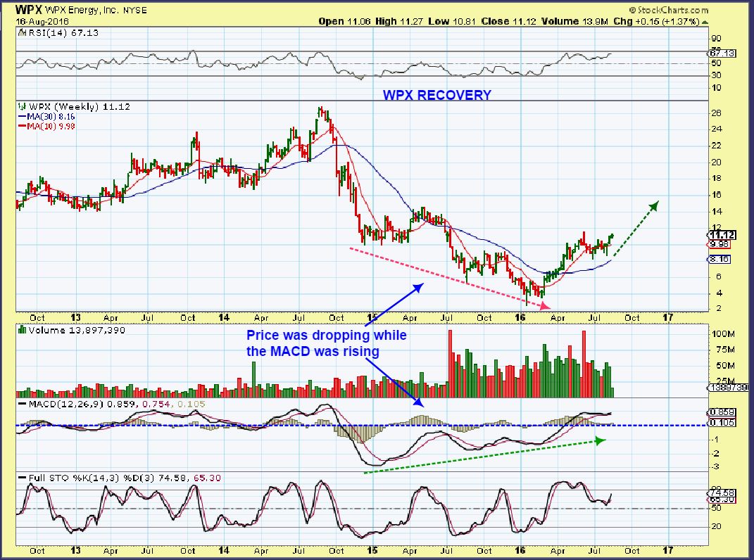Click the 67.13 RSI tag on the right axis

click(722, 53)
